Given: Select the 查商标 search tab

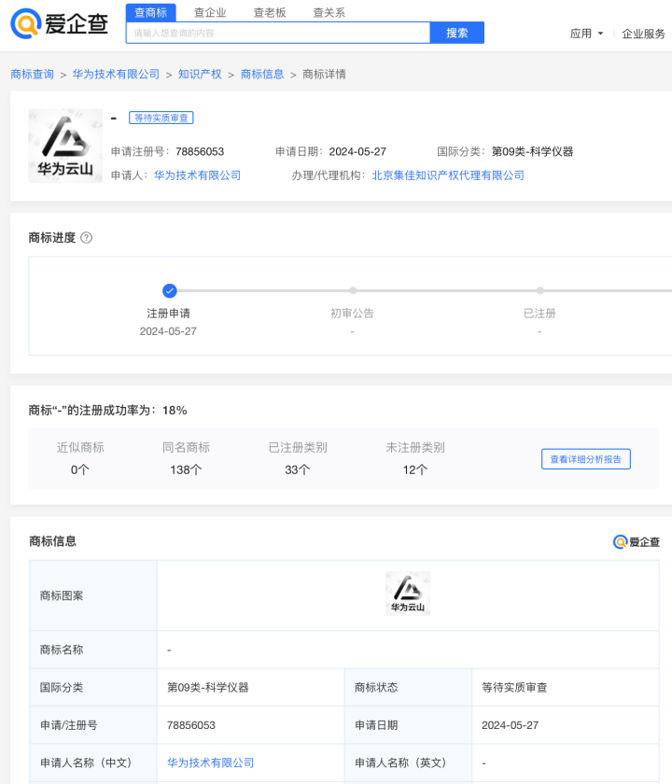Looking at the screenshot, I should click(x=150, y=12).
